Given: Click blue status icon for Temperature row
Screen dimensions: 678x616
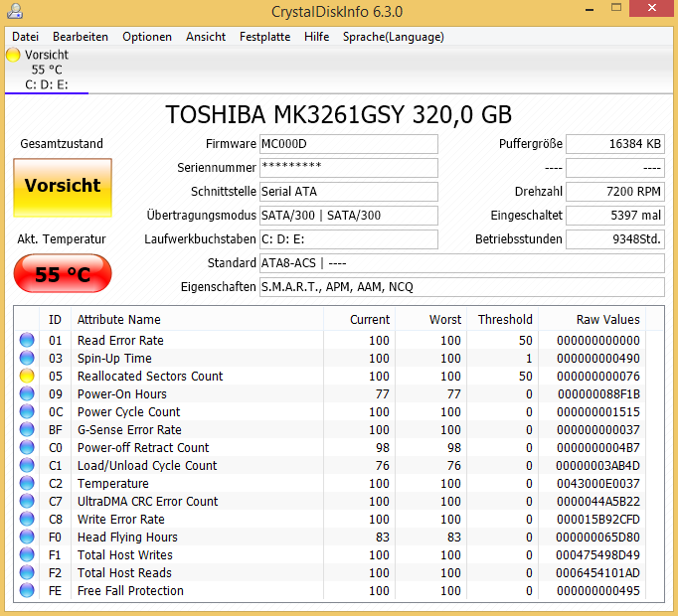Looking at the screenshot, I should 27,483.
